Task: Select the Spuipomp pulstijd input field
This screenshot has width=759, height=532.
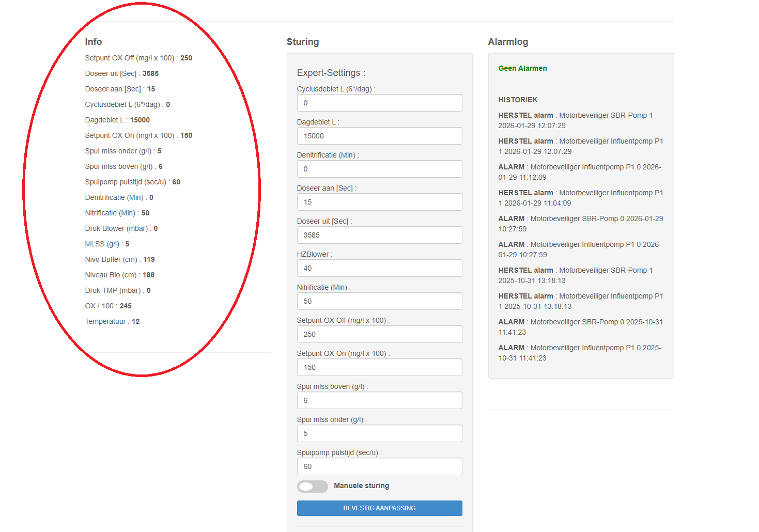Action: pos(379,466)
